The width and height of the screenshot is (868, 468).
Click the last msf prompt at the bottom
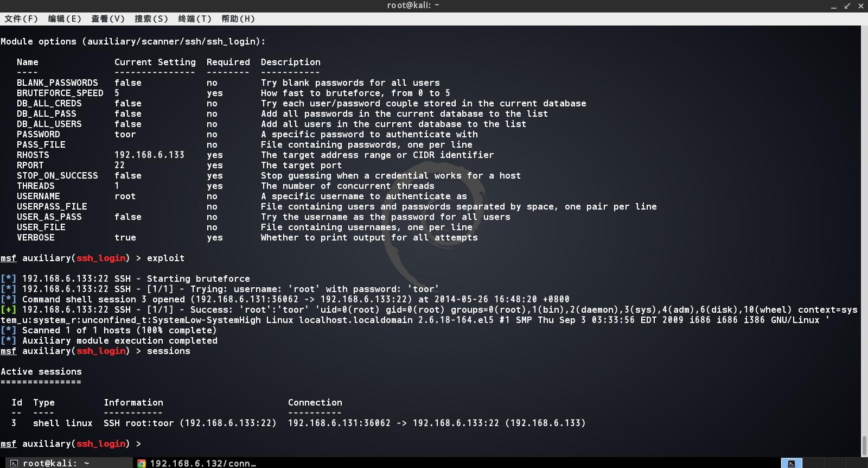click(x=71, y=444)
